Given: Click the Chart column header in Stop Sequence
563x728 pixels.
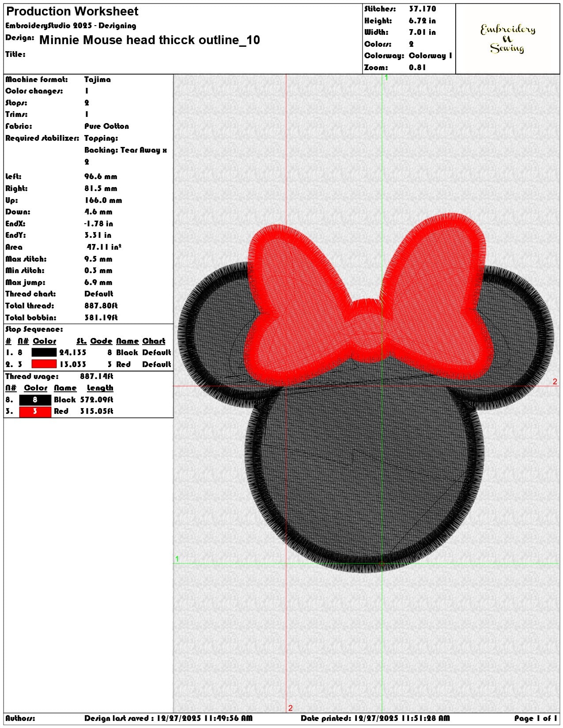Looking at the screenshot, I should tap(154, 341).
